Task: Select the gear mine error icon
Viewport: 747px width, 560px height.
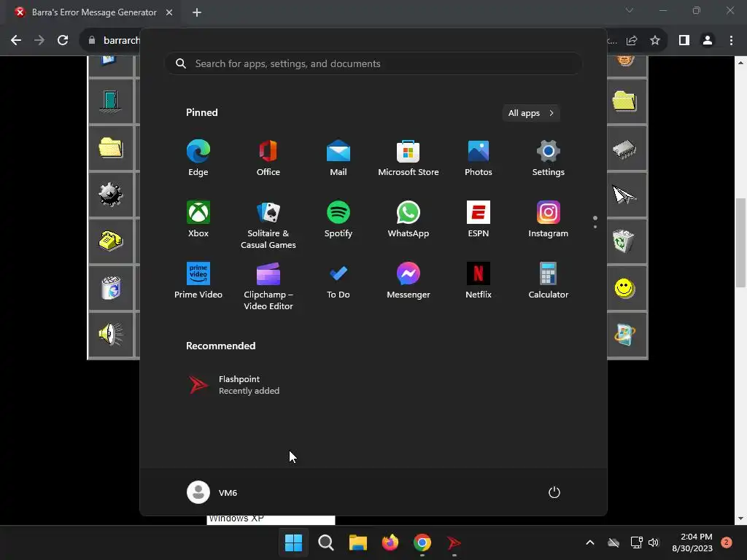Action: point(111,195)
